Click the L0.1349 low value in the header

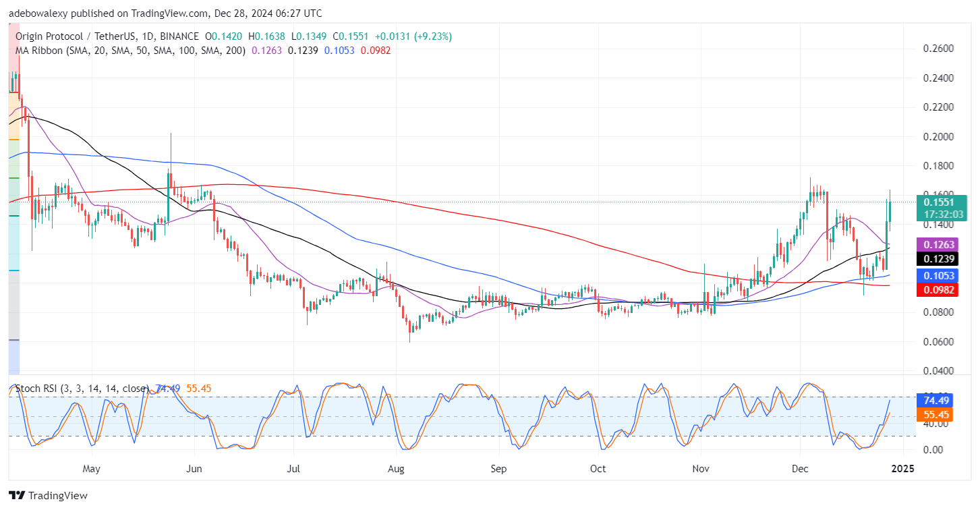pos(309,36)
